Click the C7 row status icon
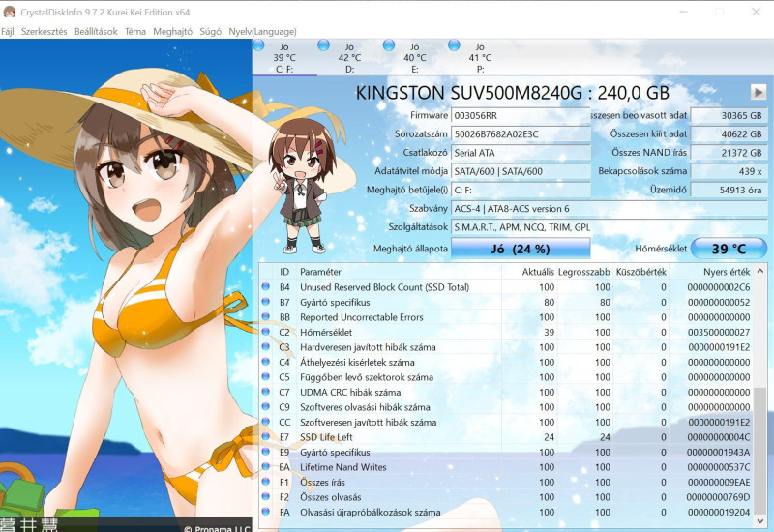 point(265,392)
